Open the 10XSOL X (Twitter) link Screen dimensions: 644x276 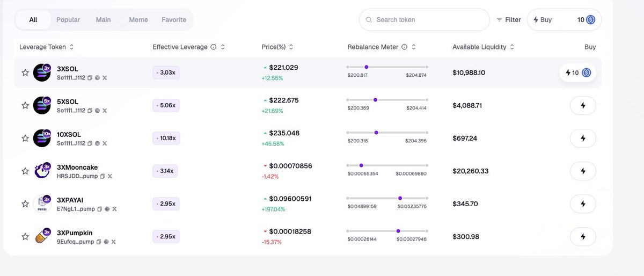(105, 143)
